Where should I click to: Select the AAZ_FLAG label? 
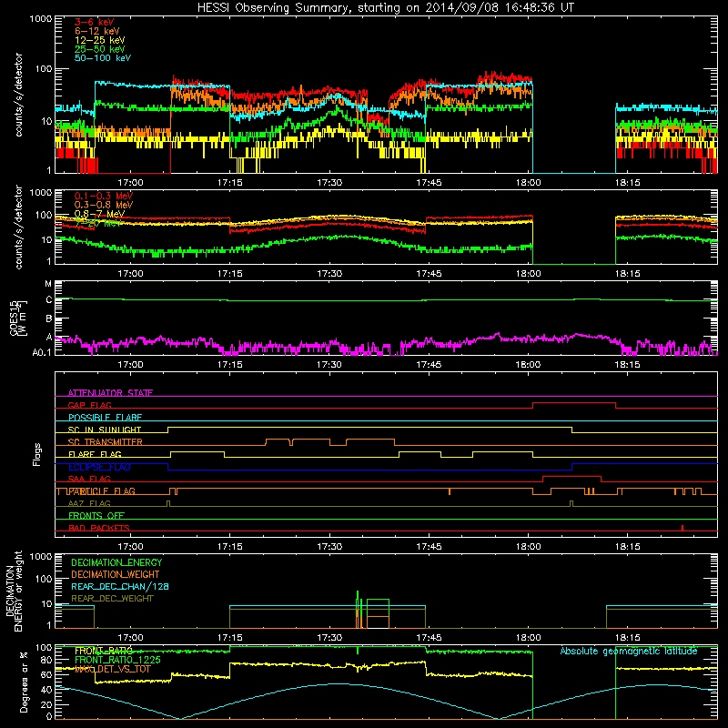[x=89, y=503]
